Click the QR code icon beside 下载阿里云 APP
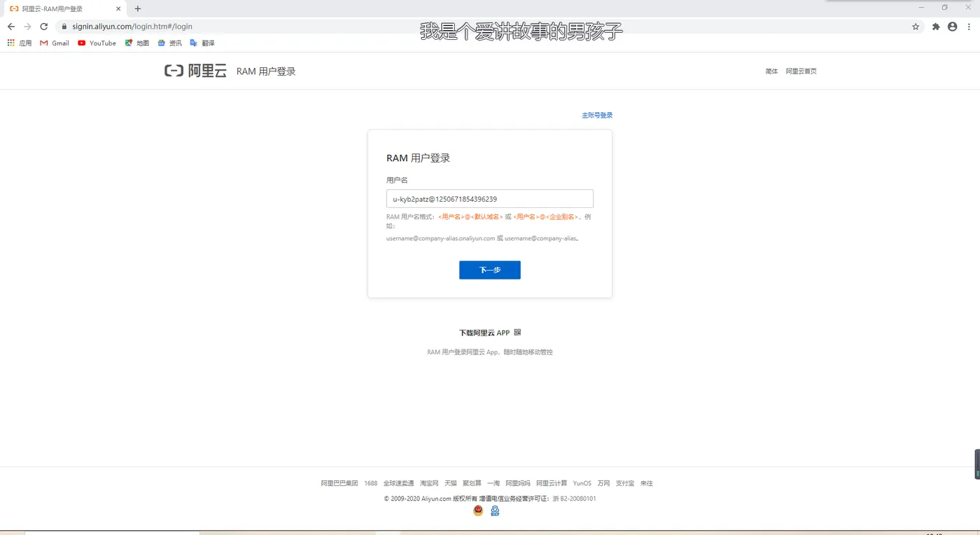This screenshot has width=980, height=535. (517, 333)
